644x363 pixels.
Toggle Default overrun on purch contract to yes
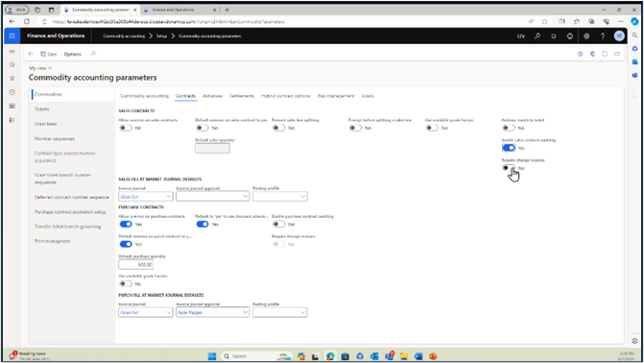(126, 244)
